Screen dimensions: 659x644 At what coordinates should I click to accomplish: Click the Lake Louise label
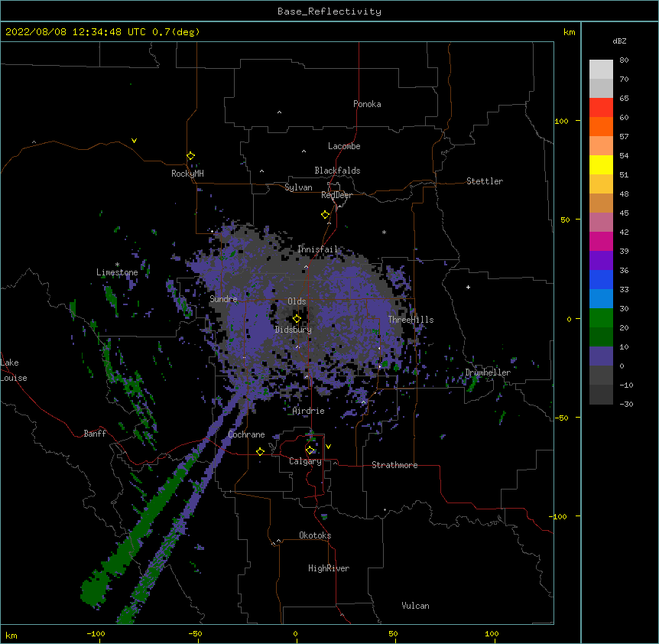pos(14,370)
